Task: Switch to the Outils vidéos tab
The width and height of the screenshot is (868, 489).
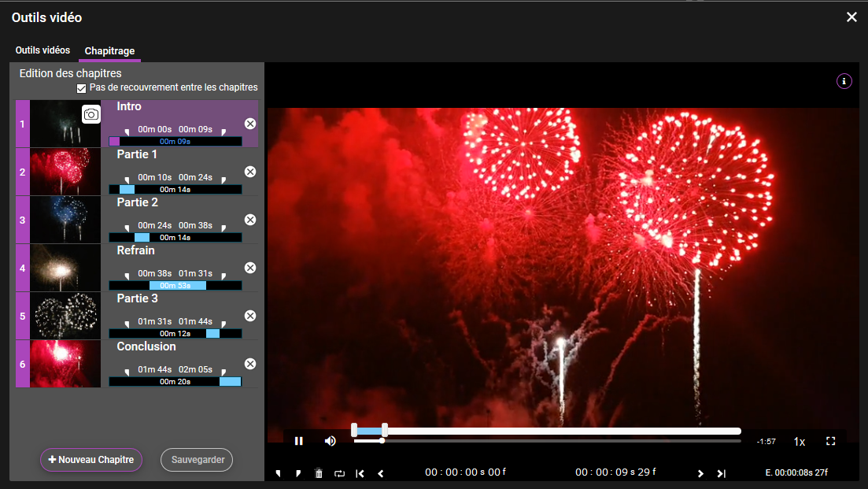Action: [42, 50]
